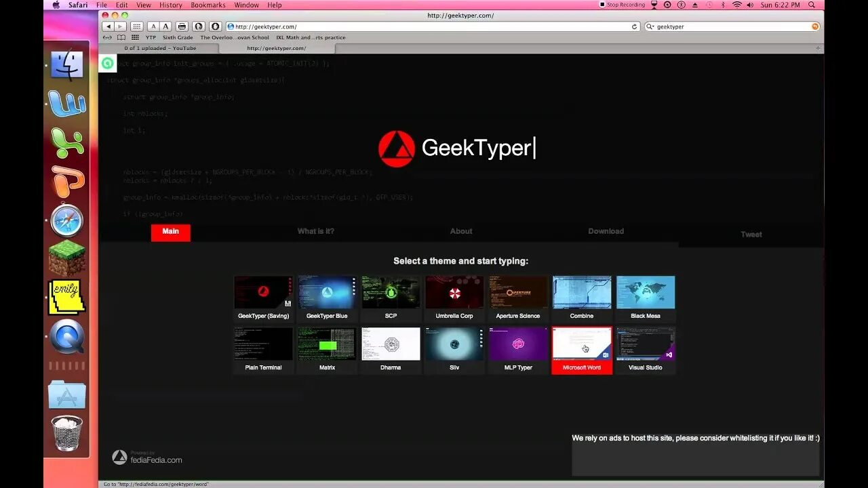
Task: Open the fediaFedia.com link
Action: (x=156, y=460)
